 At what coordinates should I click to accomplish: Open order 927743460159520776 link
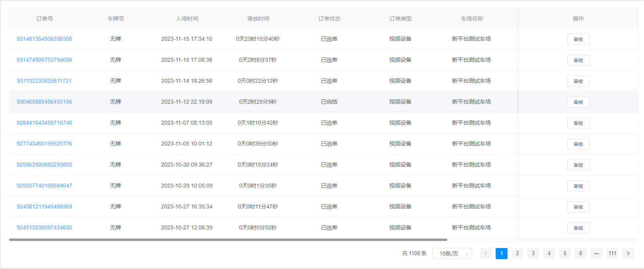44,144
